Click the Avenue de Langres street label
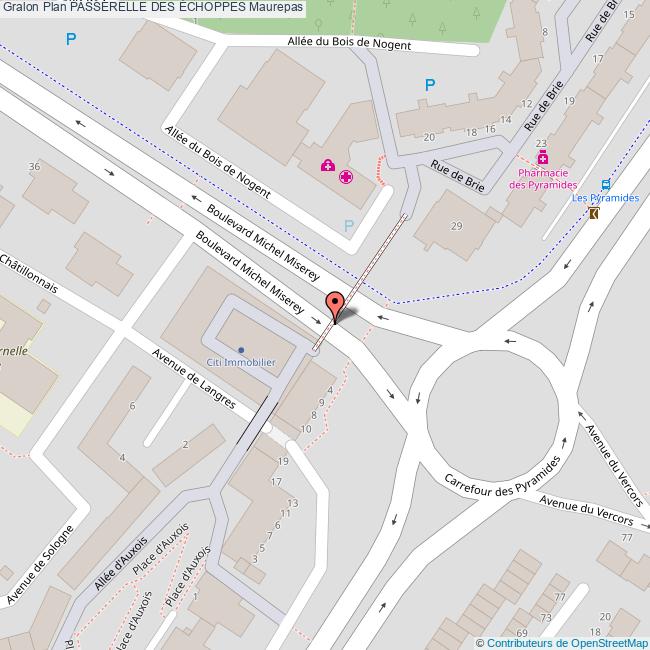 [x=194, y=378]
